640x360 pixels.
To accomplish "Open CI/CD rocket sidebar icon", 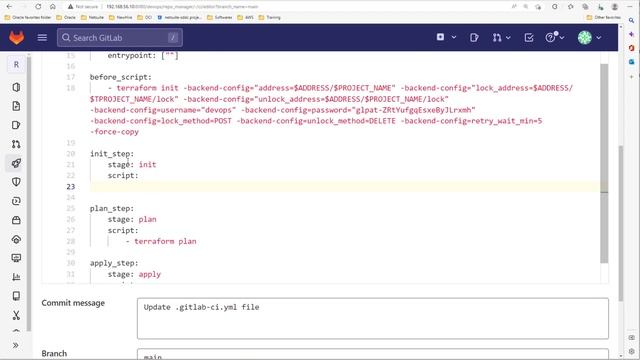I will tap(16, 163).
